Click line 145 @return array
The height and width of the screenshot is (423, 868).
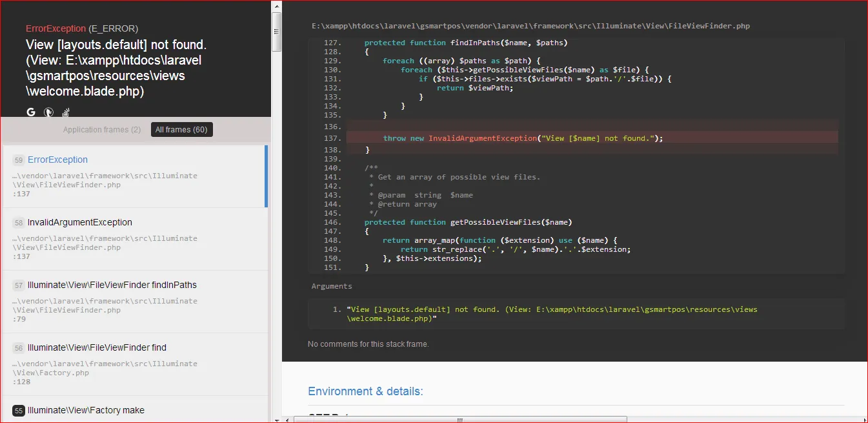(403, 204)
